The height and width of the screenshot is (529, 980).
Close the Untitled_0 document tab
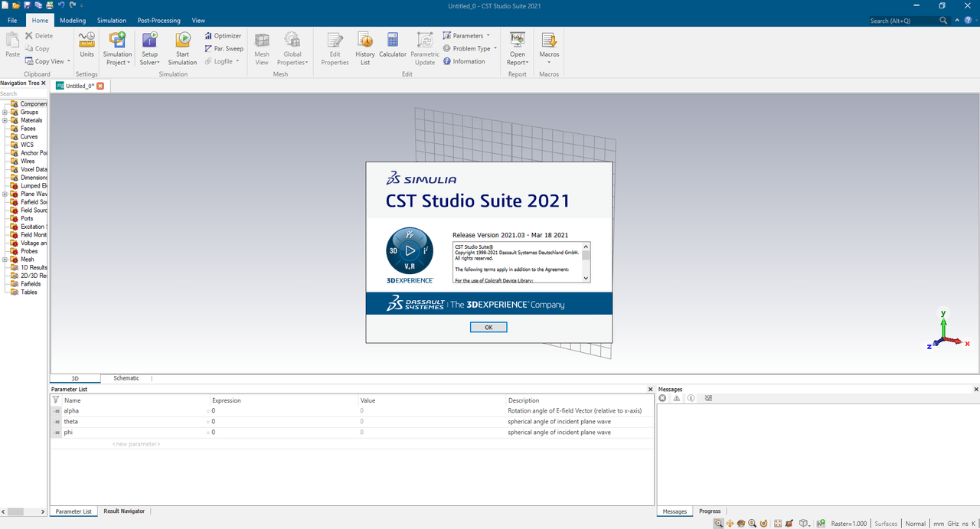click(100, 86)
